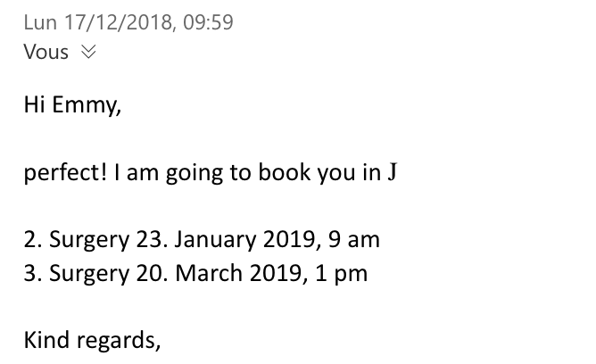Viewport: 596px width, 364px height.
Task: Click 'book you in' phrase
Action: (x=319, y=173)
